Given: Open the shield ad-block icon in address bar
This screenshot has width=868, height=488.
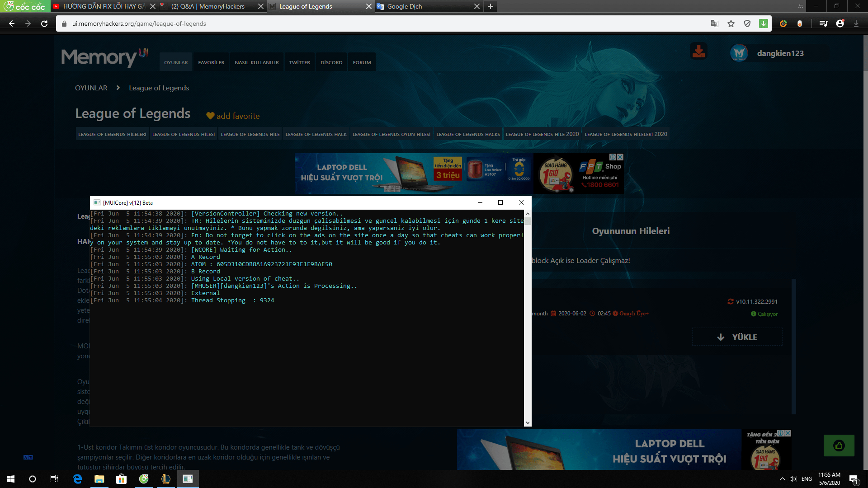Looking at the screenshot, I should tap(747, 23).
